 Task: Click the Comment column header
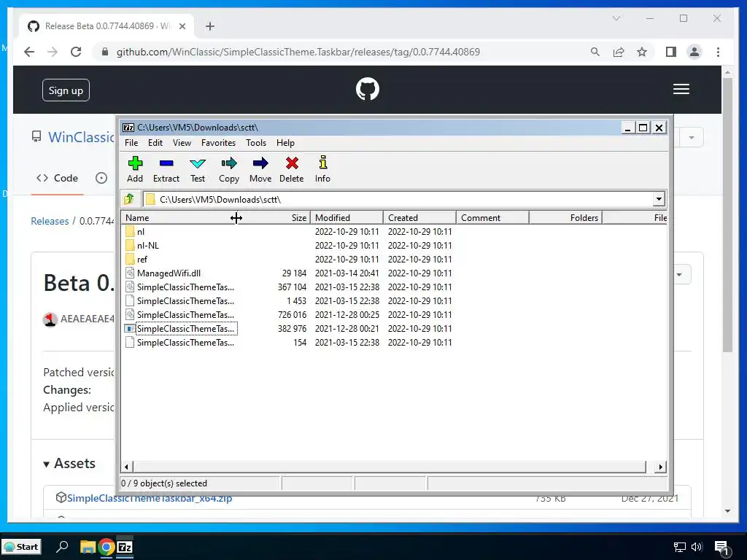point(492,217)
